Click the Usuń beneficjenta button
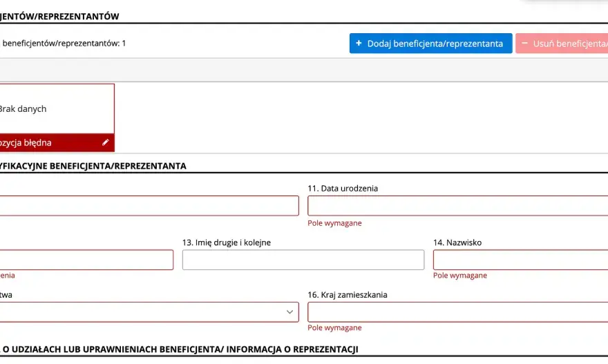The height and width of the screenshot is (364, 608). [x=562, y=44]
